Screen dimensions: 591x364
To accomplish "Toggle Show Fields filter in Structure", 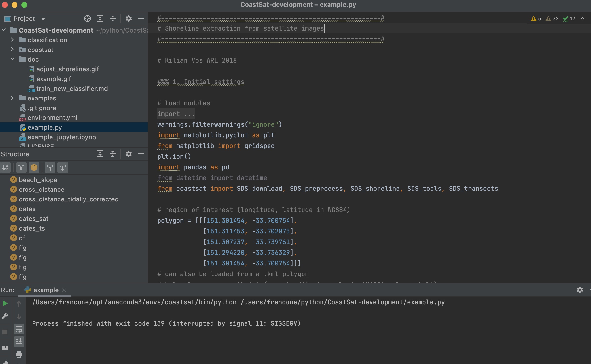I will 34,167.
